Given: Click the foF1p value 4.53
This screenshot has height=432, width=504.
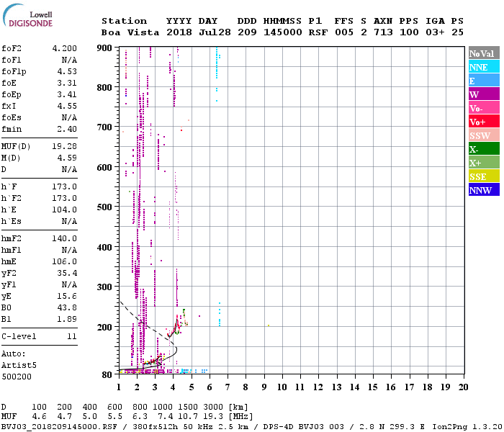Looking at the screenshot, I should pos(67,71).
